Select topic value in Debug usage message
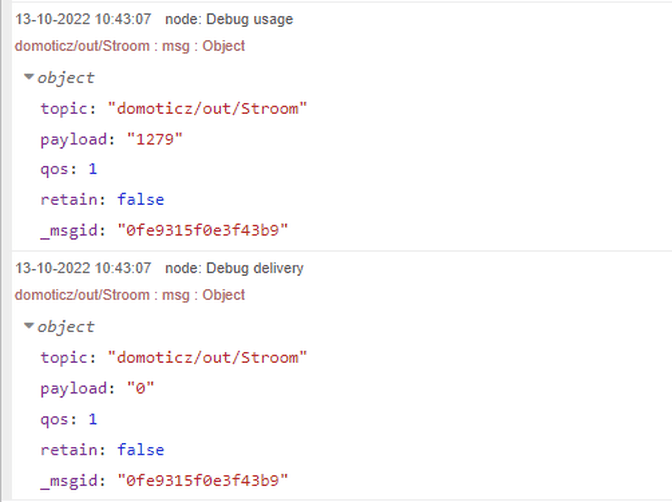 [x=210, y=108]
